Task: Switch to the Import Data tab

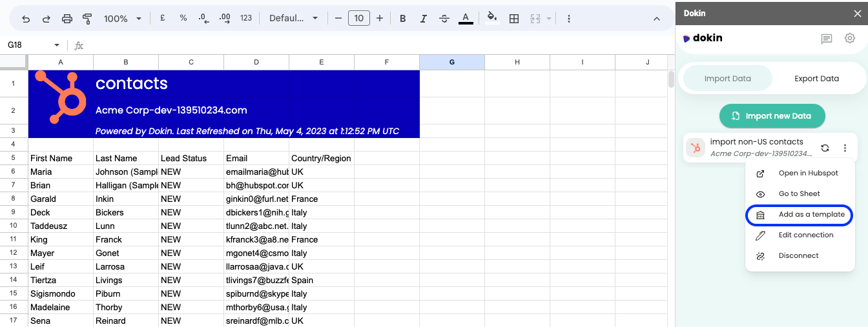Action: 728,79
